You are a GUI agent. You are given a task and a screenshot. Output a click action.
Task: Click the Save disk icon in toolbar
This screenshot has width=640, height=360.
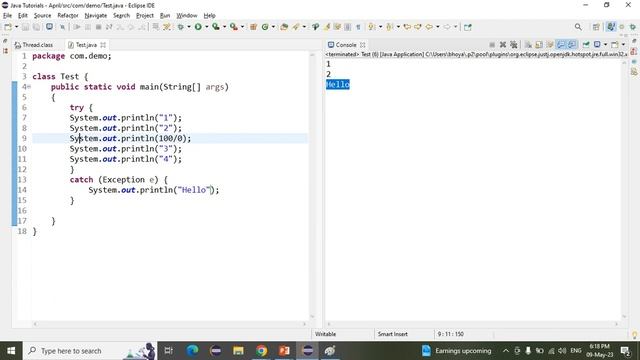pos(25,27)
